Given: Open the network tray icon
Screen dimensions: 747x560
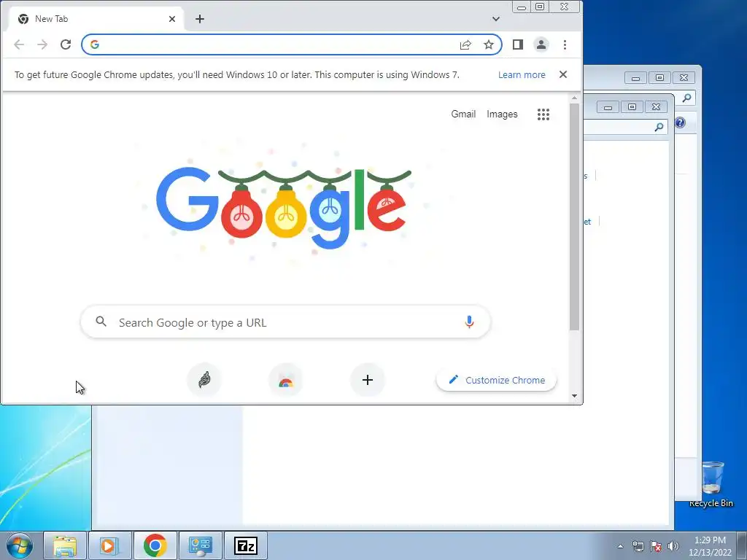Looking at the screenshot, I should pos(638,546).
